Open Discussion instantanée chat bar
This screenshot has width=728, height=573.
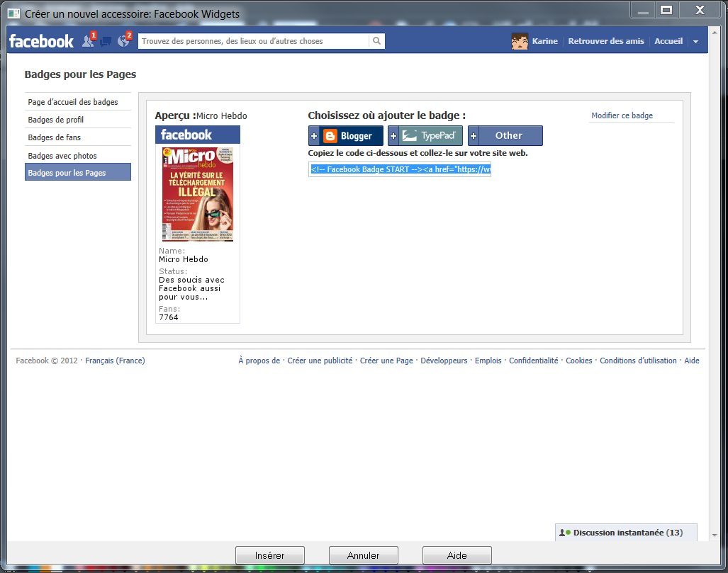626,533
